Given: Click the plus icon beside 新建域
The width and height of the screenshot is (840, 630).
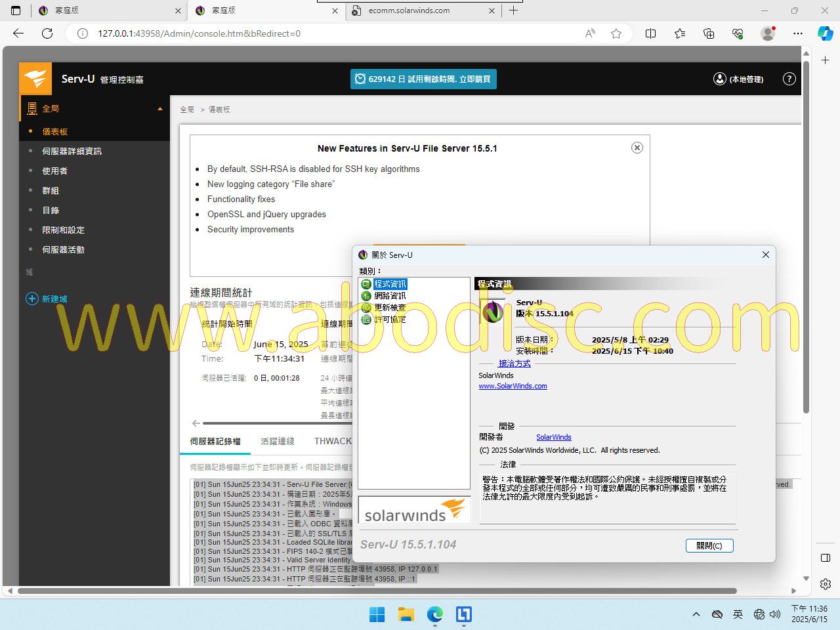Looking at the screenshot, I should click(x=31, y=299).
